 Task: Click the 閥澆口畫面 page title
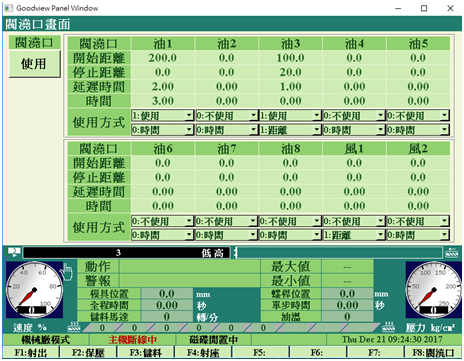[38, 24]
